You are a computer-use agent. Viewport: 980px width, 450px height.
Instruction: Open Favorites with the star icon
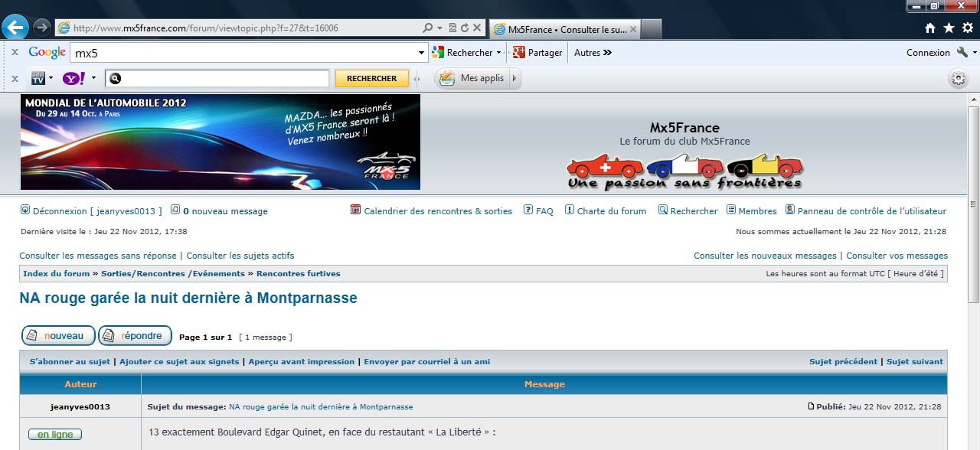tap(949, 28)
